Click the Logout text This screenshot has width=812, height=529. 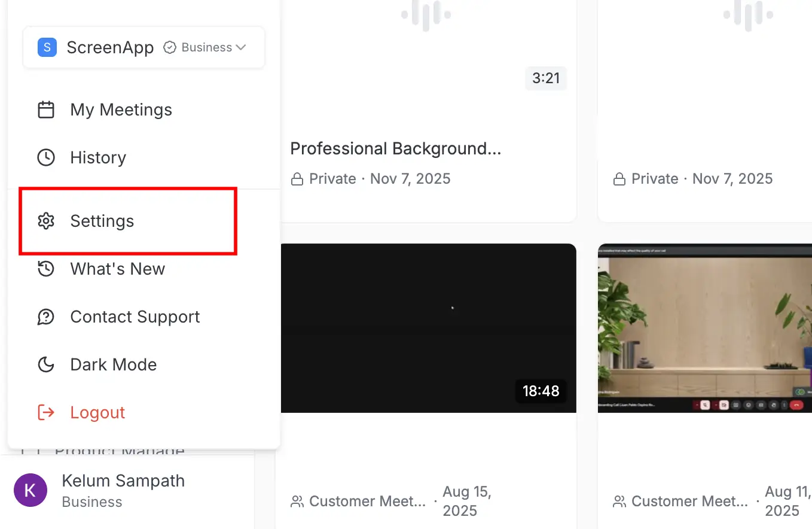tap(97, 413)
